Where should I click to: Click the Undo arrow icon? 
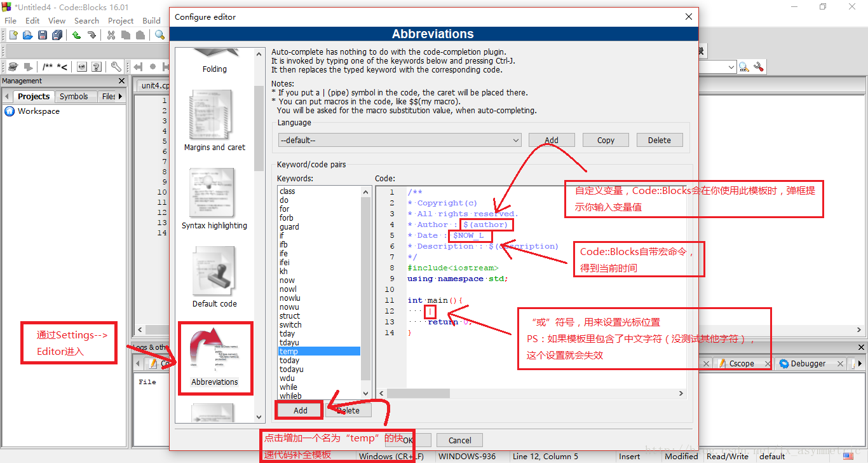click(76, 35)
